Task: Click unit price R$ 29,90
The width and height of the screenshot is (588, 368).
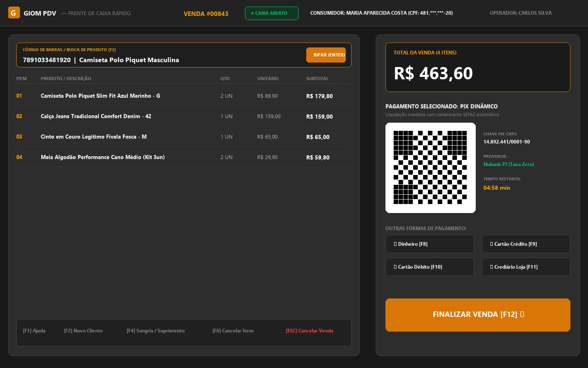Action: tap(267, 157)
